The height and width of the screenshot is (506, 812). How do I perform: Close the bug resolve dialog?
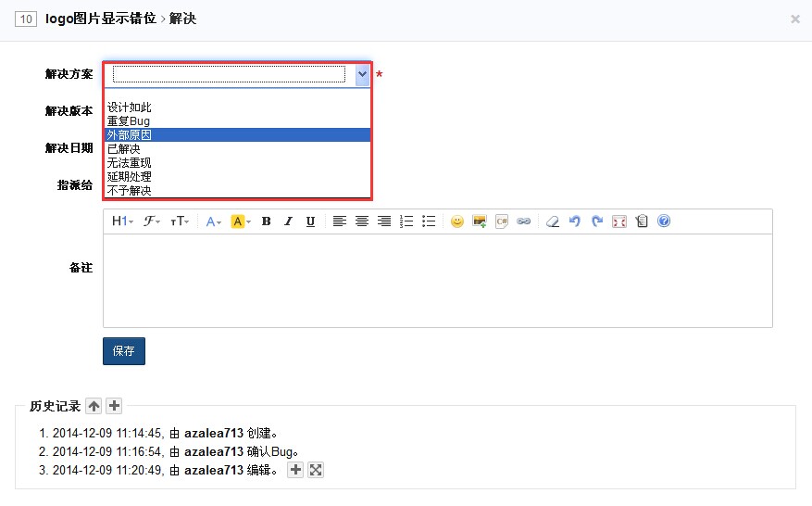click(x=795, y=19)
